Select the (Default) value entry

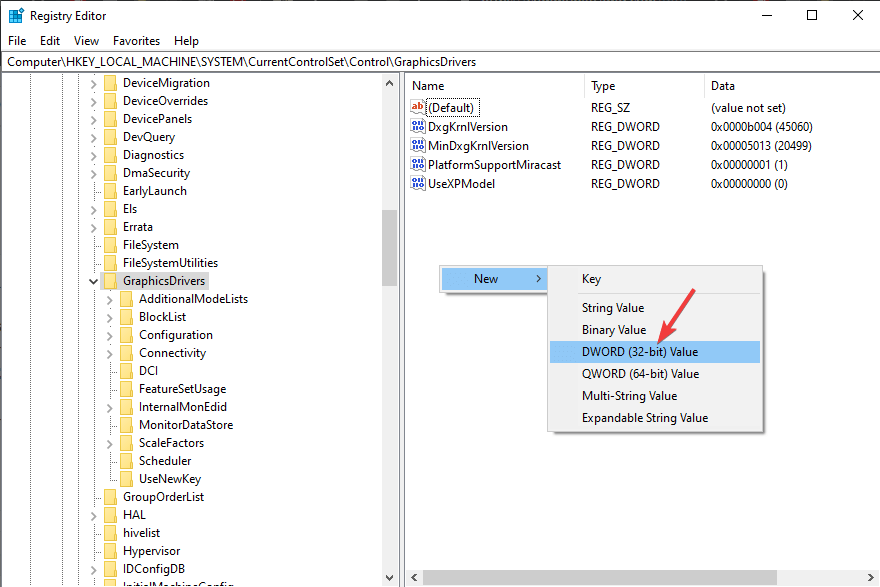[x=451, y=108]
